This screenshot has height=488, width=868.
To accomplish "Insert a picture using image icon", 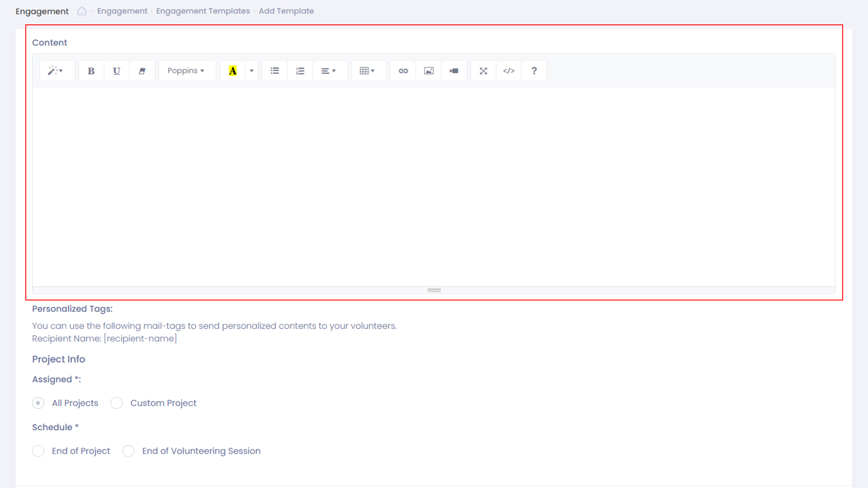I will click(x=429, y=71).
